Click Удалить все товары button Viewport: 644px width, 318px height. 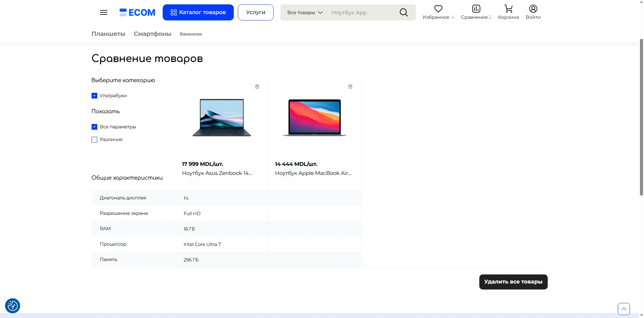click(x=513, y=282)
